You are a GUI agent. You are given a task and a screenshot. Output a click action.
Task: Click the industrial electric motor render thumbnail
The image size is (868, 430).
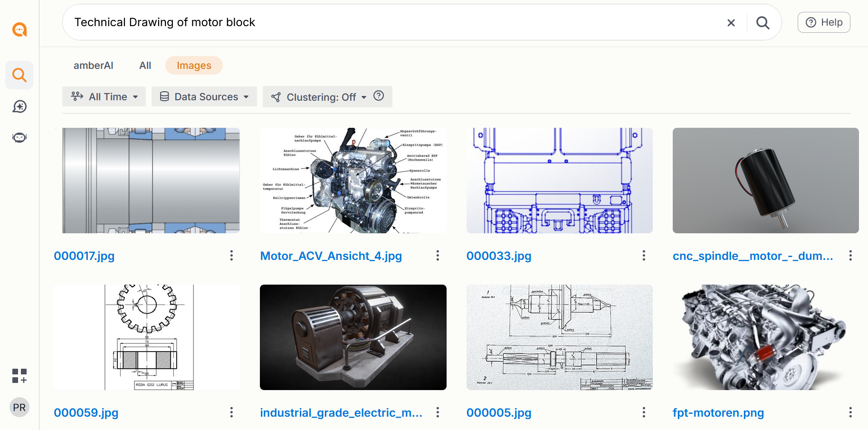[x=353, y=337]
